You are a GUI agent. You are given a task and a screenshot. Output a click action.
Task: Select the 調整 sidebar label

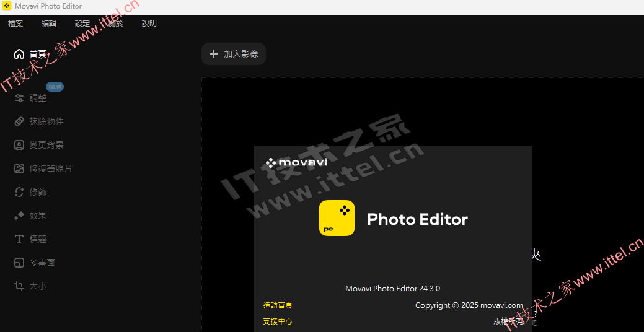tap(38, 98)
